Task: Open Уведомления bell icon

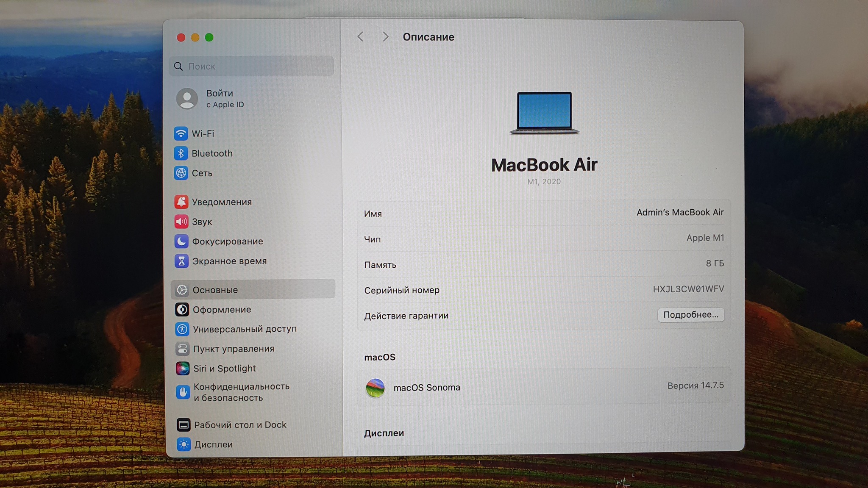Action: (181, 202)
